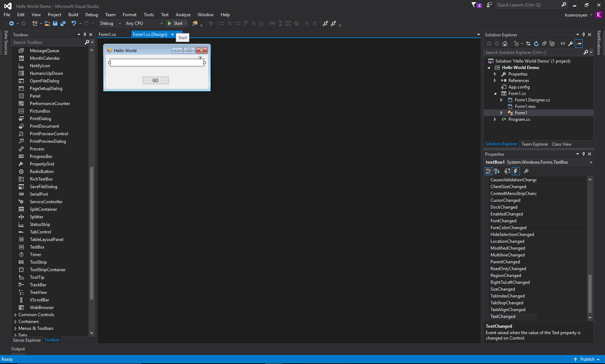Switch to the Form1.cs tab
Image resolution: width=605 pixels, height=364 pixels.
coord(108,35)
